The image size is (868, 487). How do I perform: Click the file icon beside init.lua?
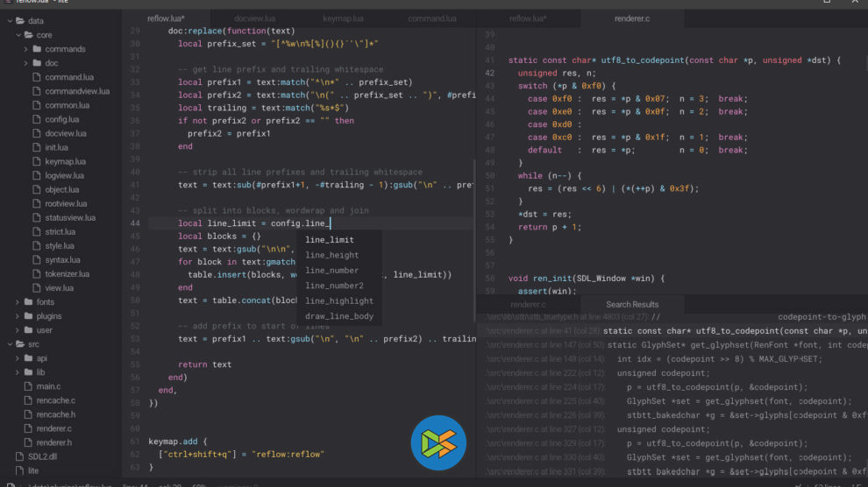37,148
